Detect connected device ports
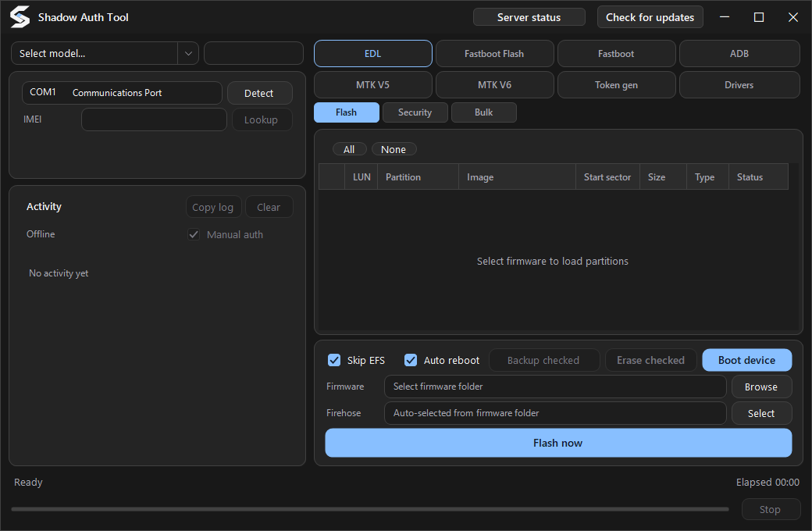Image resolution: width=812 pixels, height=531 pixels. pos(259,93)
